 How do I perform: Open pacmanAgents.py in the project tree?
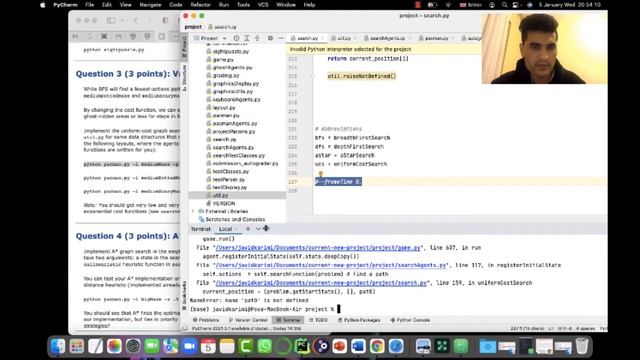coord(235,123)
